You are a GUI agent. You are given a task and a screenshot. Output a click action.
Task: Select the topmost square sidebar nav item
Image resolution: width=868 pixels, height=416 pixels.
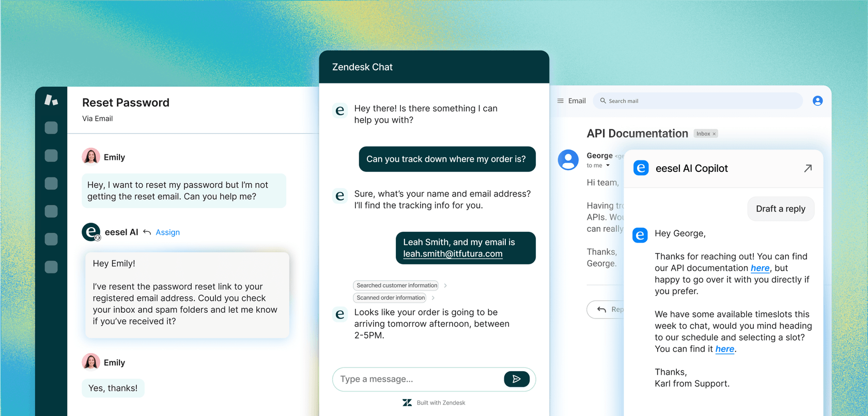51,127
